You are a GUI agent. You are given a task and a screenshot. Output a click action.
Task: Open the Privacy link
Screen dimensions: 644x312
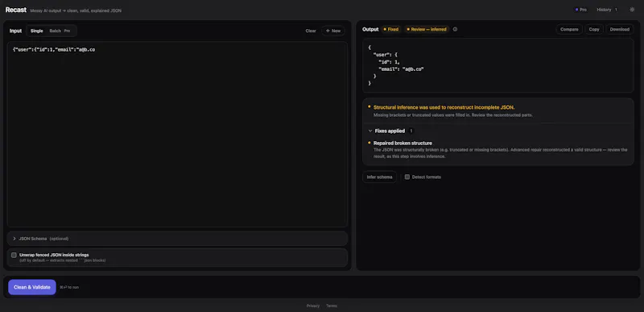click(313, 306)
